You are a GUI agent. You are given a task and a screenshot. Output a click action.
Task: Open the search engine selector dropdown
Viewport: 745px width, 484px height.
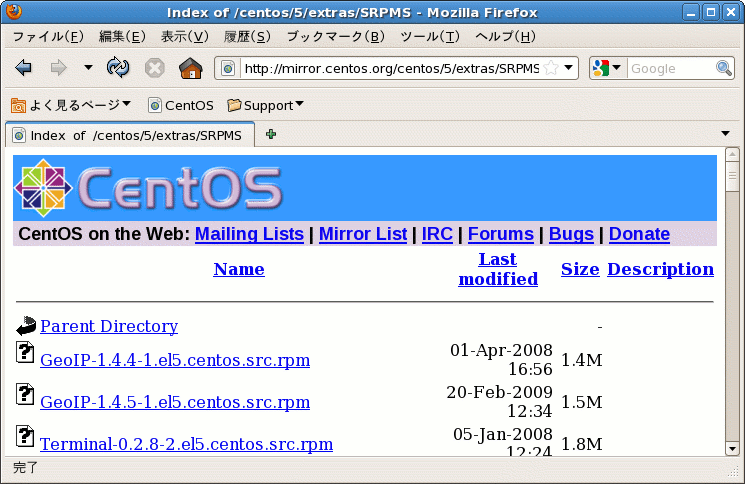[608, 68]
